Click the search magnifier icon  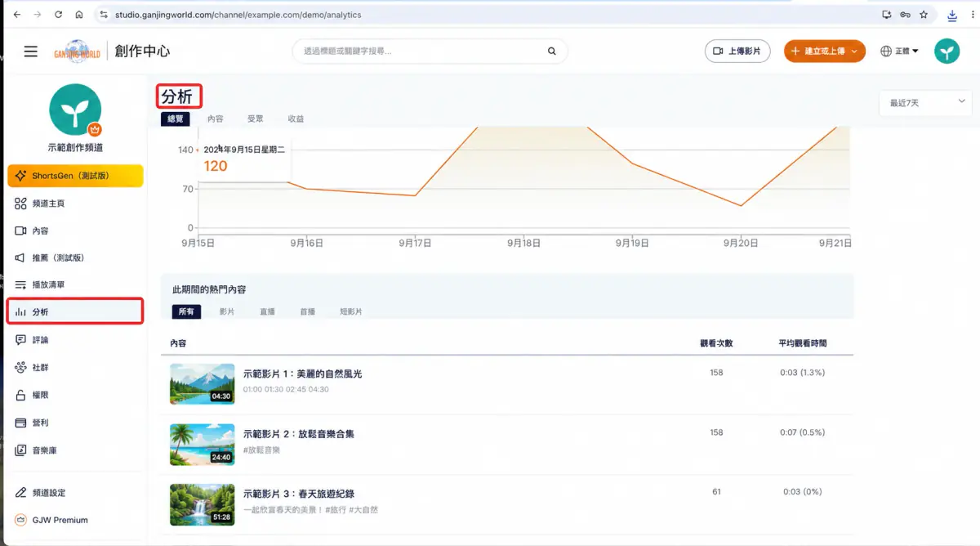(552, 51)
